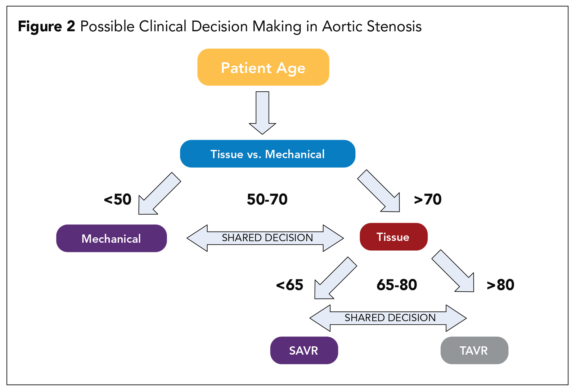
Task: Click the yellow Patient Age box
Action: tap(263, 67)
